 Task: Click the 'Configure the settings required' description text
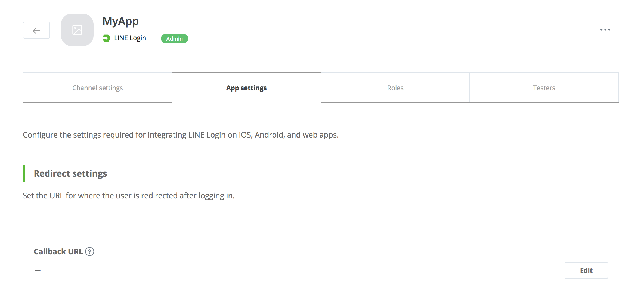[181, 135]
